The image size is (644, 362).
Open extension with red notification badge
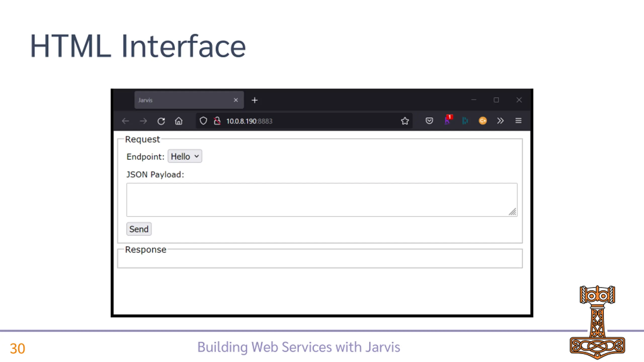(x=448, y=120)
